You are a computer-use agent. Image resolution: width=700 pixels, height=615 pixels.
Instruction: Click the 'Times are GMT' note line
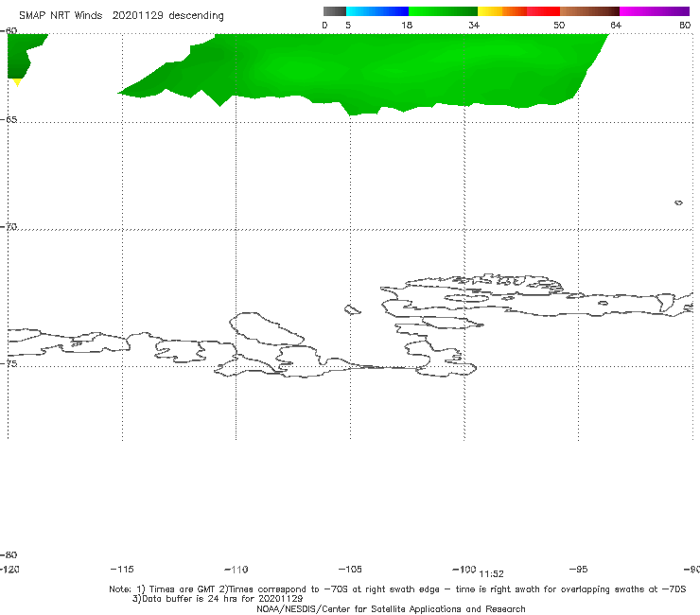[x=397, y=589]
